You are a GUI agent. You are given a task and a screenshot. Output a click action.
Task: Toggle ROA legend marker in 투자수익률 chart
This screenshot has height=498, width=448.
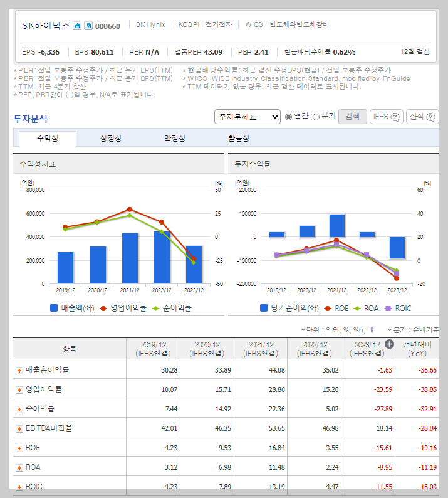(357, 309)
